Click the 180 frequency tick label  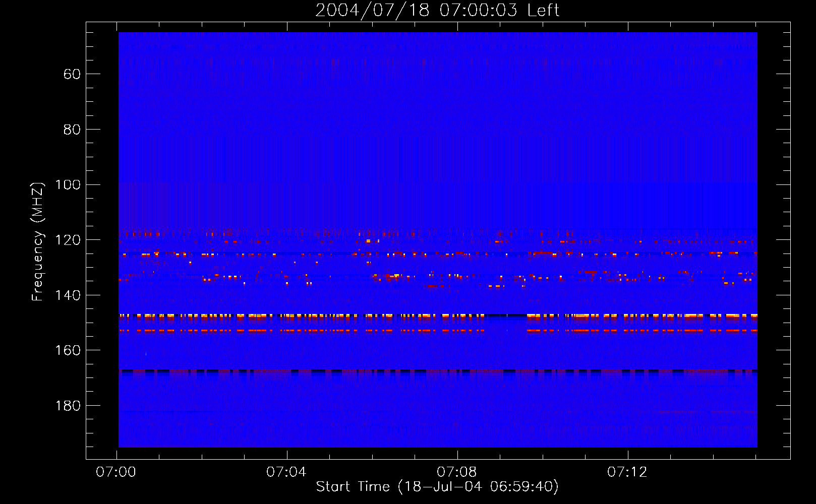coord(68,406)
